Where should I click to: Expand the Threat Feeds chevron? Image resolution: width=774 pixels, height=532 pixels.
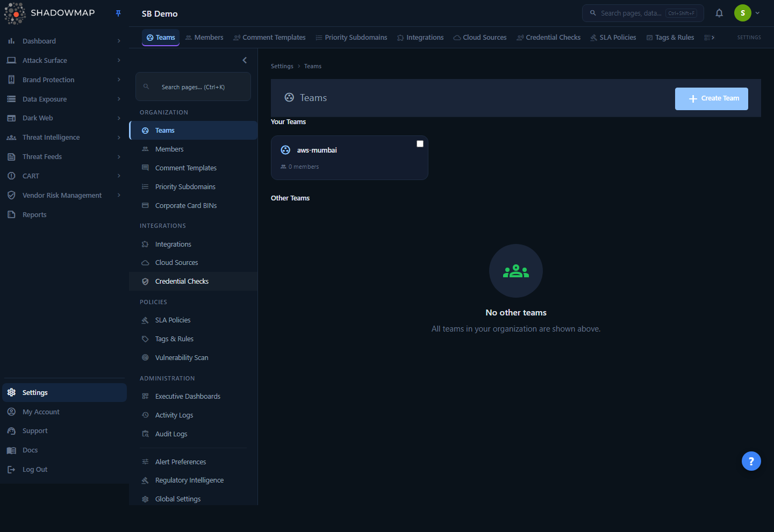(119, 157)
